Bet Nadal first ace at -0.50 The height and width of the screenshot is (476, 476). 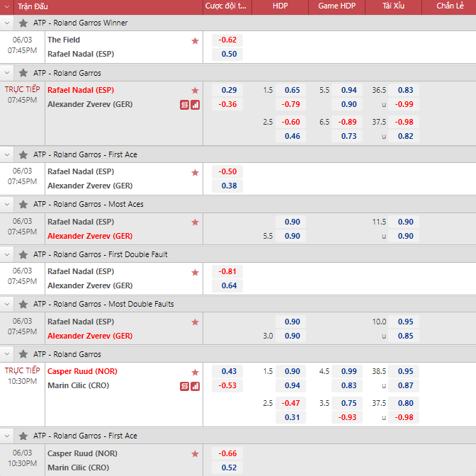click(227, 171)
